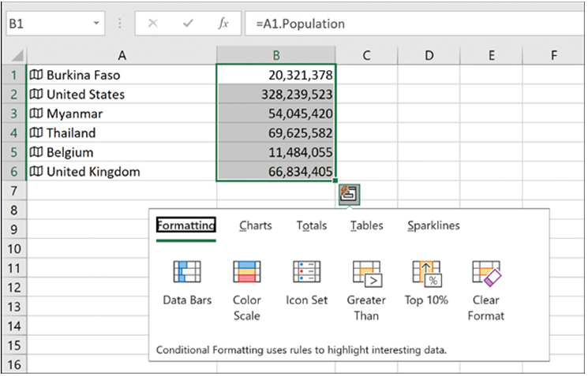Click cell with Burkina Faso
This screenshot has height=376, width=588.
tap(122, 75)
